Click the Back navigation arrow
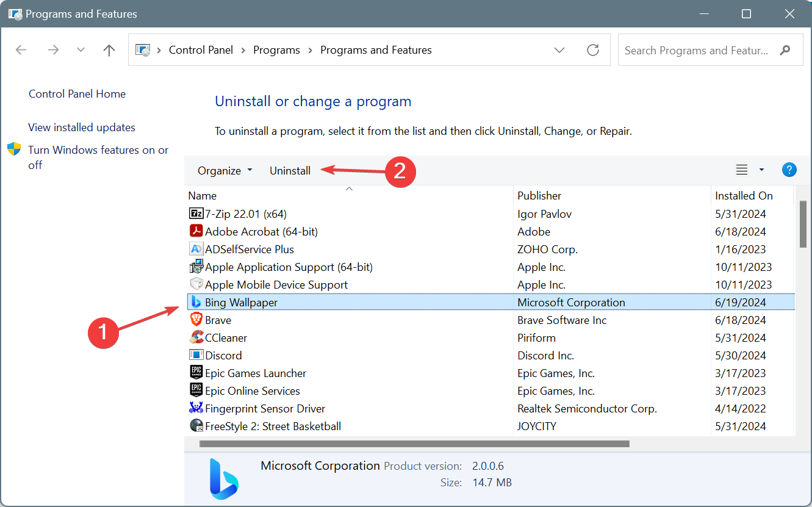Image resolution: width=812 pixels, height=507 pixels. (x=21, y=50)
